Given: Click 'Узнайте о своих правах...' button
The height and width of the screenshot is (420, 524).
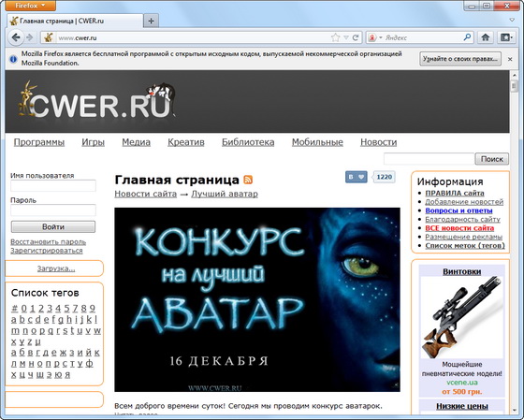Looking at the screenshot, I should pyautogui.click(x=460, y=59).
